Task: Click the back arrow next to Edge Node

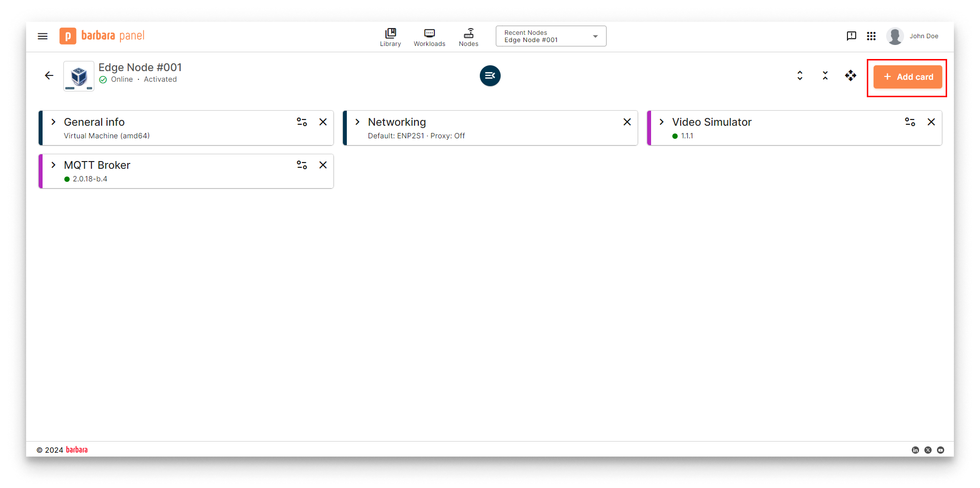Action: click(49, 75)
